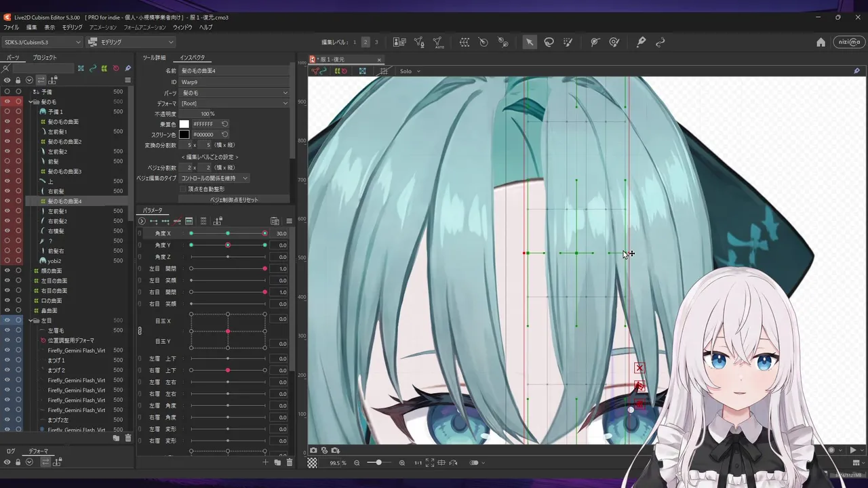Open the Parts panel hamburger menu

click(127, 80)
